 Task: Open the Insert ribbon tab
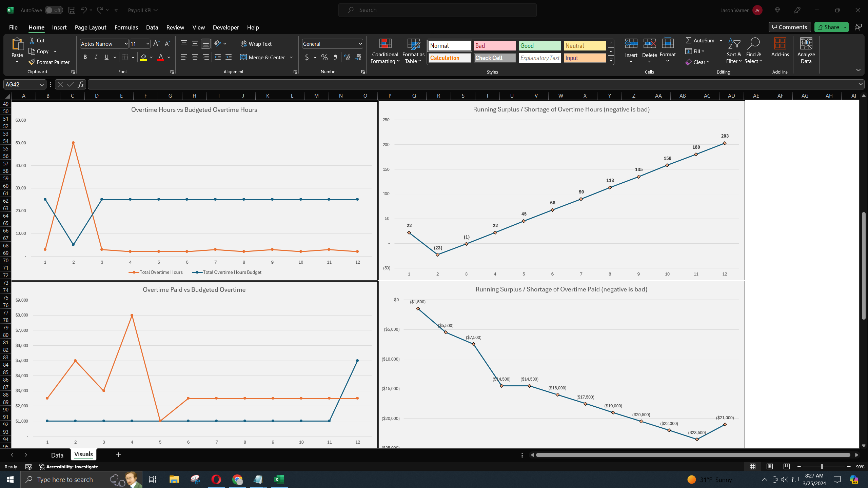[x=59, y=27]
